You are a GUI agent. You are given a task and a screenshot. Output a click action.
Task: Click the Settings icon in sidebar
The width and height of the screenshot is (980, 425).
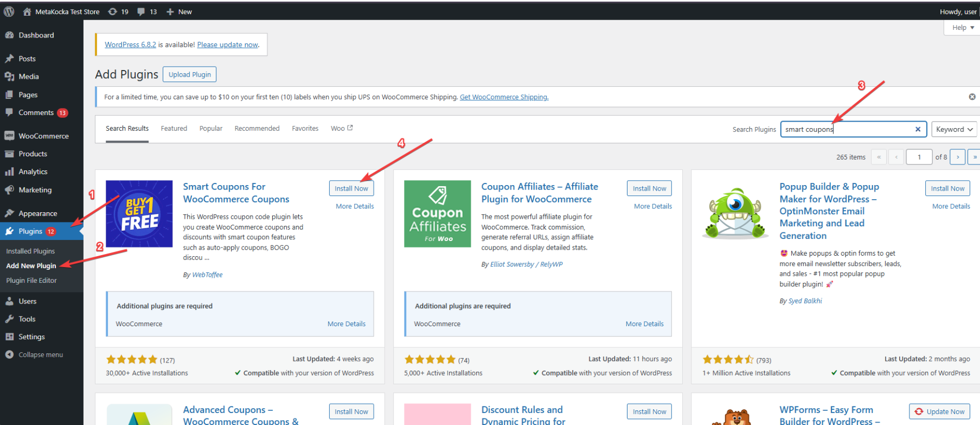(9, 337)
